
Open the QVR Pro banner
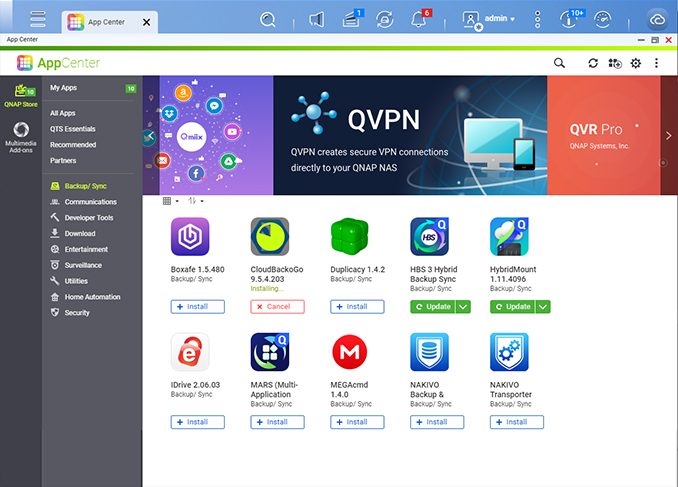pos(604,135)
